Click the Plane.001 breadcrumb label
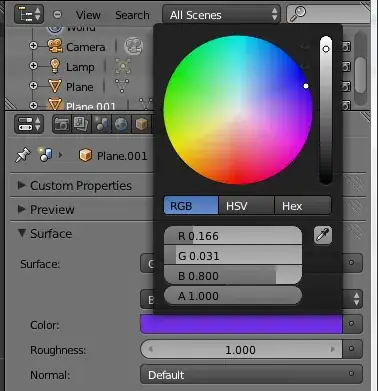The height and width of the screenshot is (391, 378). (122, 156)
